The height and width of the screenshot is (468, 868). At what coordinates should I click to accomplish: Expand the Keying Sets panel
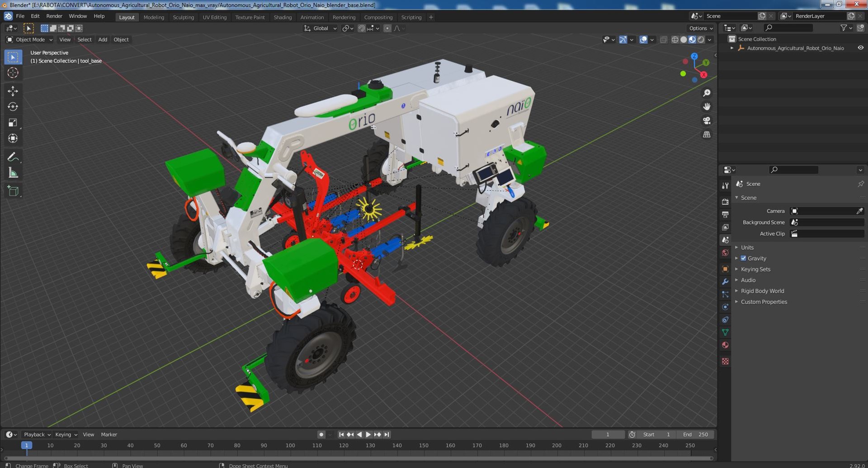[755, 269]
